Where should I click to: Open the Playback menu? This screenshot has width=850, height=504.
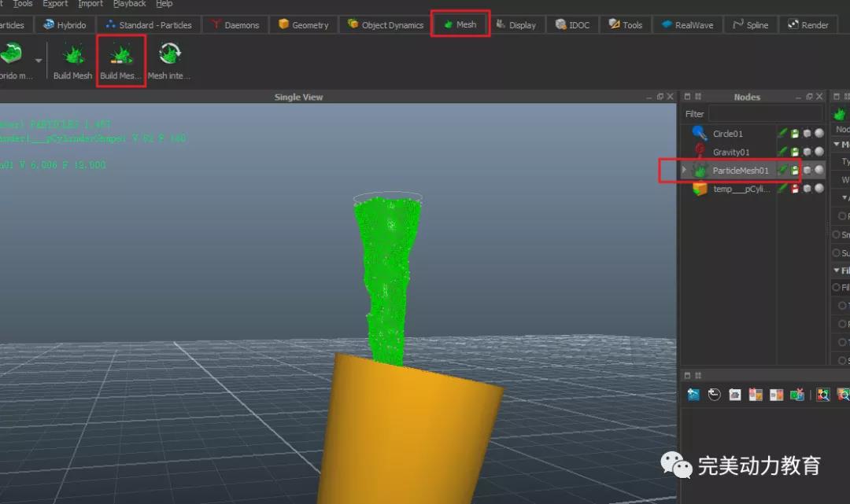point(130,4)
